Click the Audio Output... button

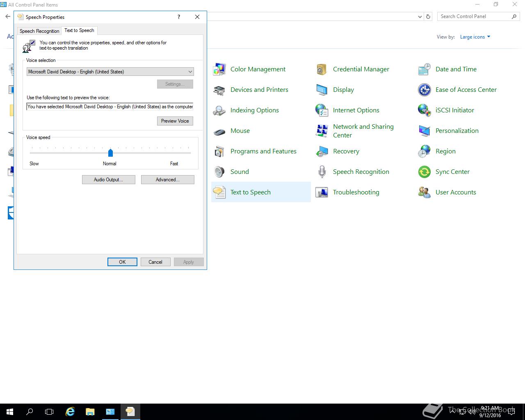[x=109, y=180]
